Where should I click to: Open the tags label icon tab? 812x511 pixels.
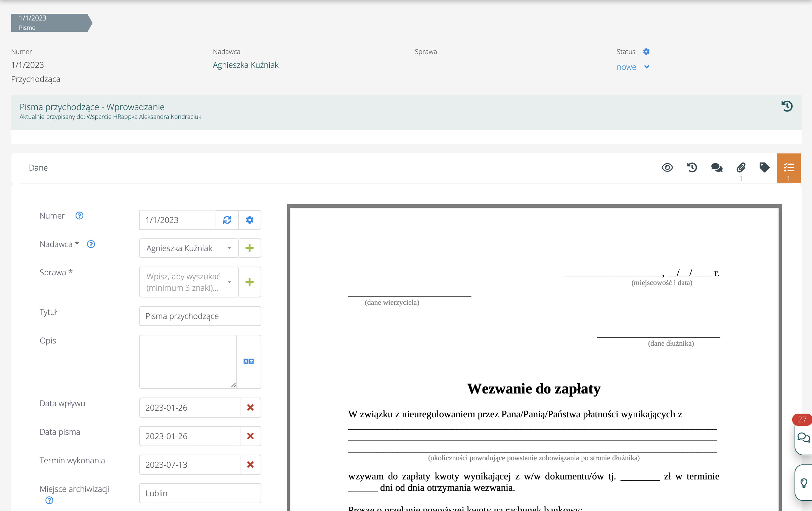click(x=764, y=168)
